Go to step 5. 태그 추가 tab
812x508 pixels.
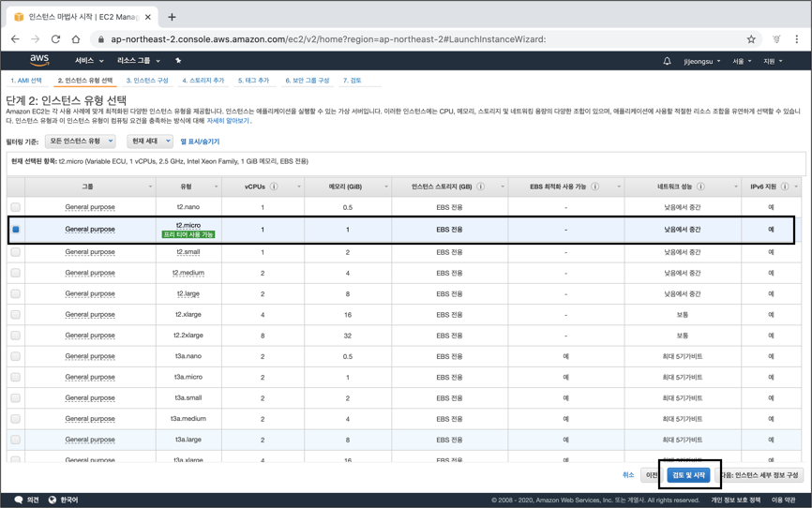pos(254,81)
